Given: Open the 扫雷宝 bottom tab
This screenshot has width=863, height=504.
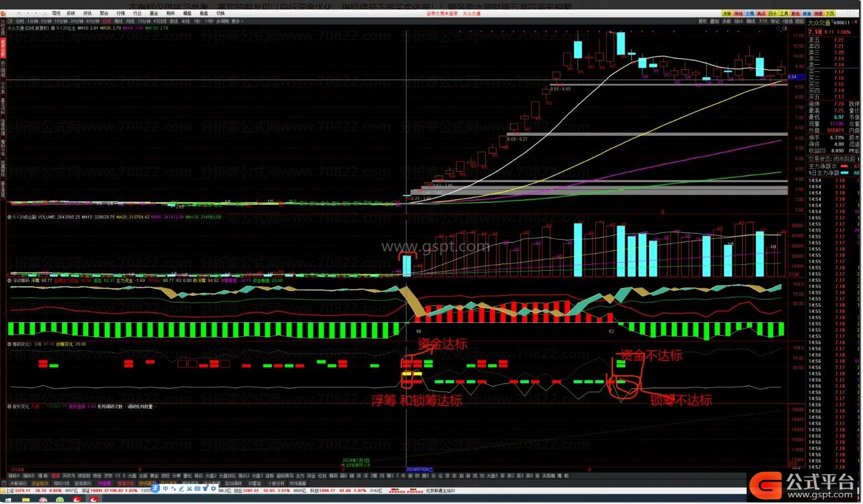Looking at the screenshot, I should (254, 484).
